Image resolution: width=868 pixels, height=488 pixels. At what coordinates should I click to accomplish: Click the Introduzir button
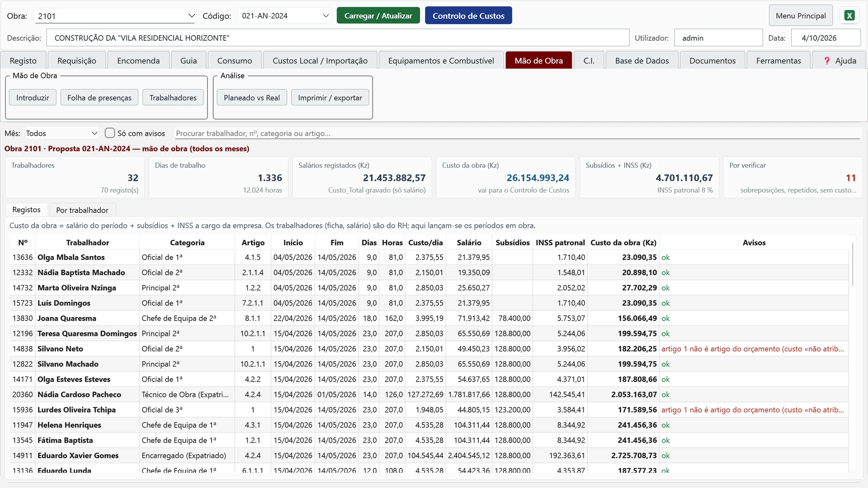(33, 97)
